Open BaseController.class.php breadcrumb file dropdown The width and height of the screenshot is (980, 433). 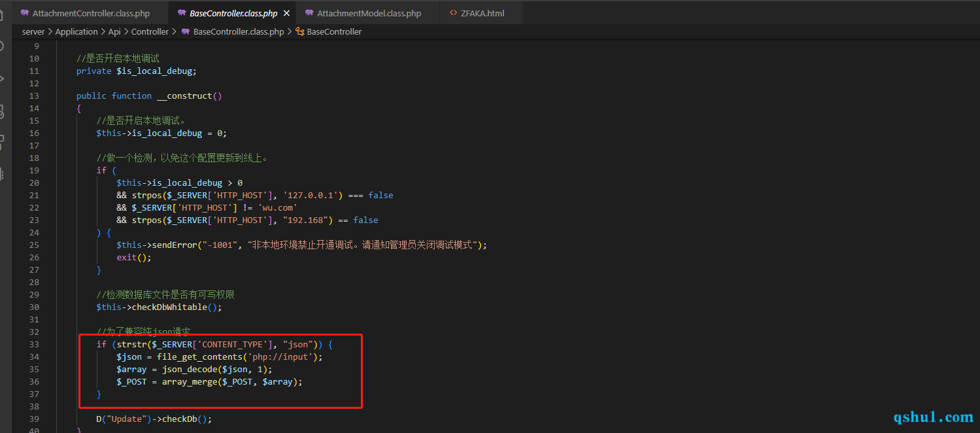click(239, 31)
